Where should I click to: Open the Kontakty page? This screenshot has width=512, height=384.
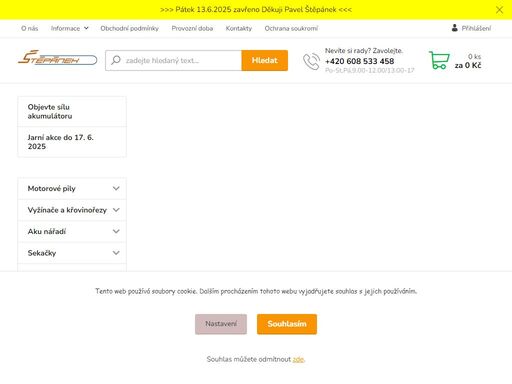click(x=239, y=28)
